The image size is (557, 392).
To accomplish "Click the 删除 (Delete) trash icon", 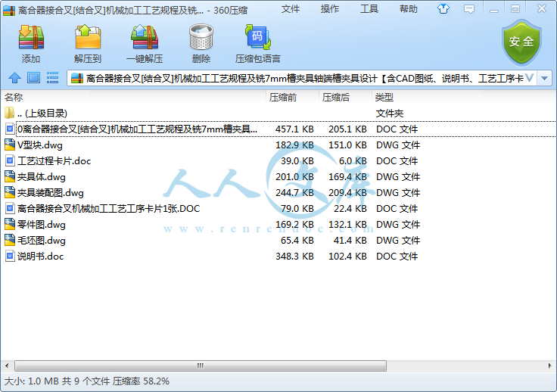I will click(201, 37).
